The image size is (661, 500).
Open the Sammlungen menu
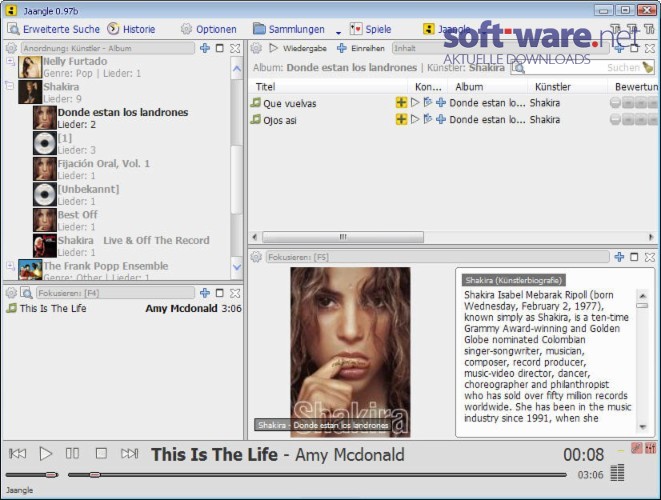coord(289,29)
